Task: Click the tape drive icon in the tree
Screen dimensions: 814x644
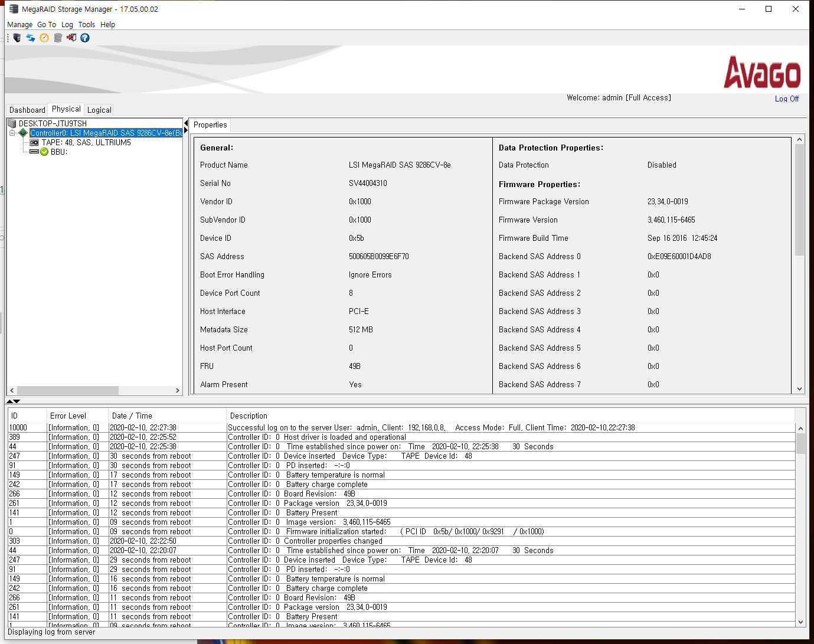Action: [x=34, y=142]
